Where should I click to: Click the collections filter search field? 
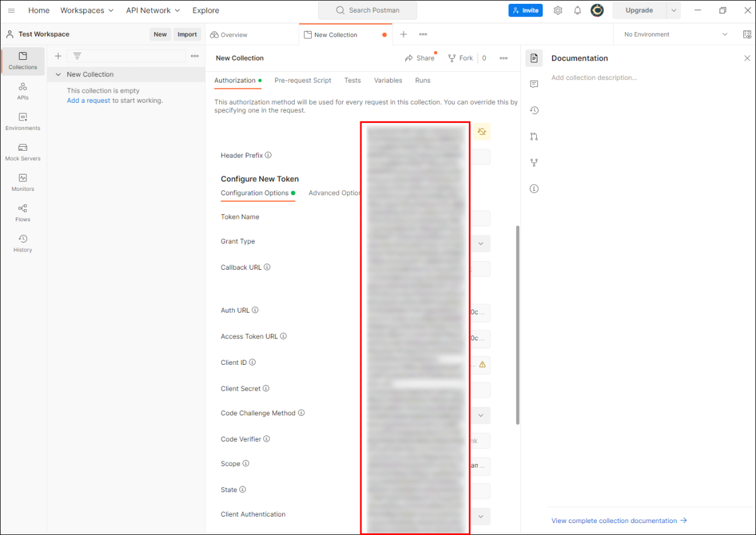click(127, 56)
